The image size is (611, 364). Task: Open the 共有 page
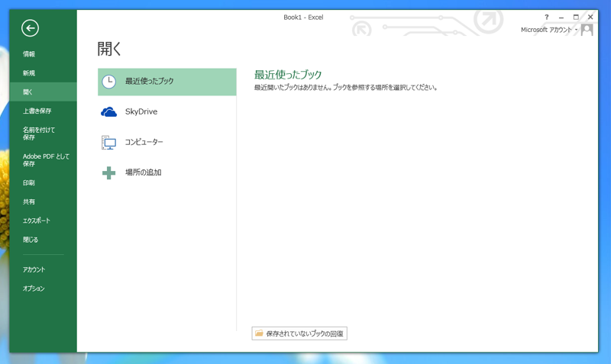click(x=44, y=201)
